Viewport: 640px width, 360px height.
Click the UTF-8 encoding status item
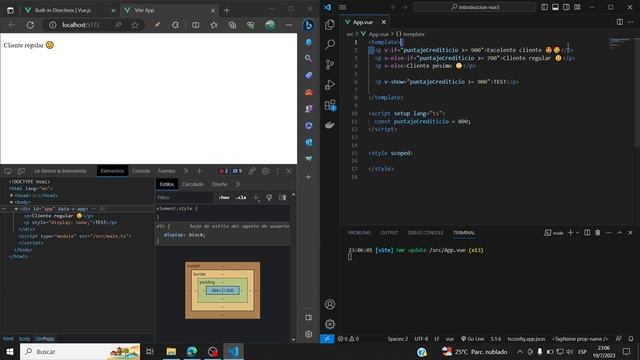click(x=421, y=339)
